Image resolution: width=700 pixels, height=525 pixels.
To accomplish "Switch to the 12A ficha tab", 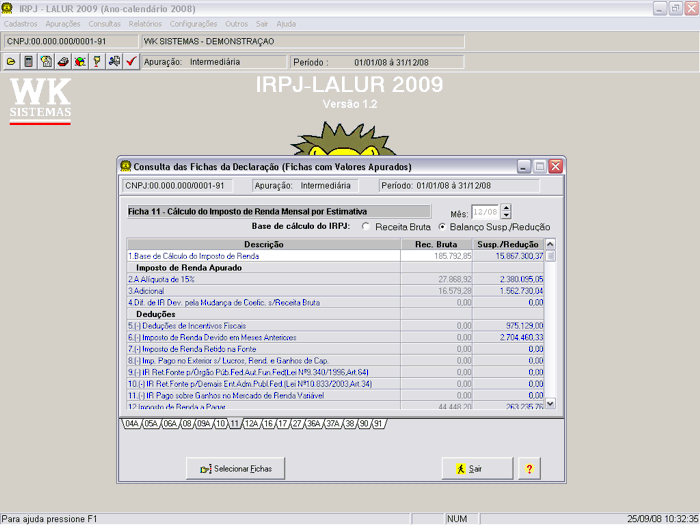I will tap(251, 424).
